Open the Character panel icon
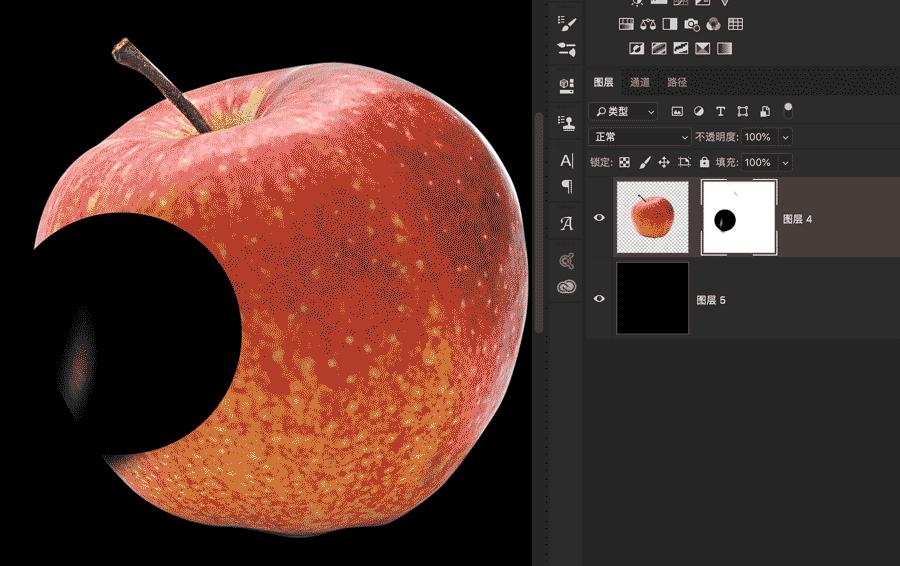Image resolution: width=900 pixels, height=566 pixels. click(x=567, y=161)
